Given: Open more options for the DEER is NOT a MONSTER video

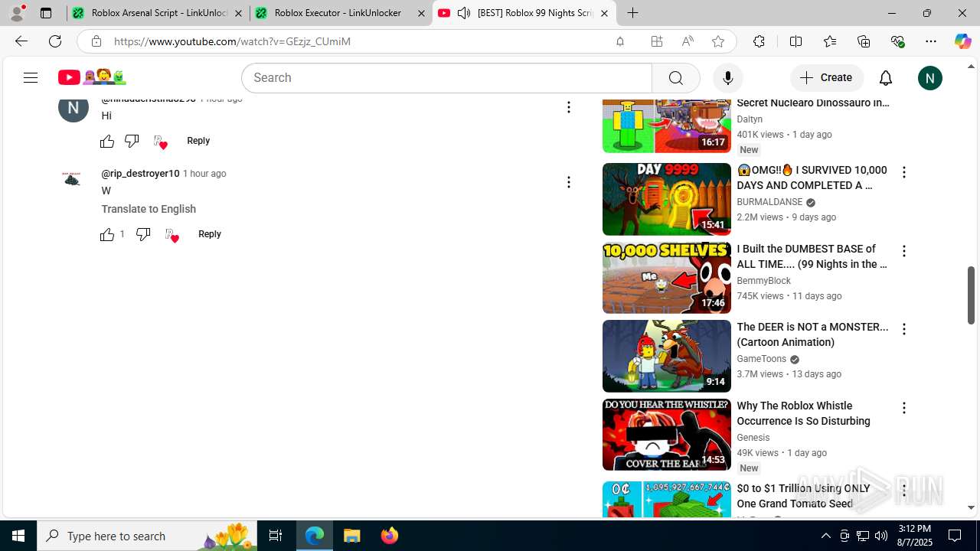Looking at the screenshot, I should click(904, 329).
